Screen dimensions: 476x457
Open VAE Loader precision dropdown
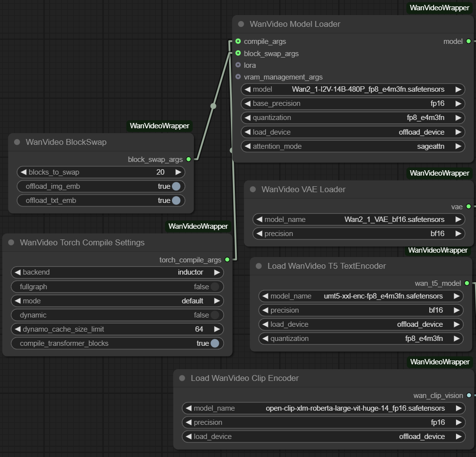[359, 234]
